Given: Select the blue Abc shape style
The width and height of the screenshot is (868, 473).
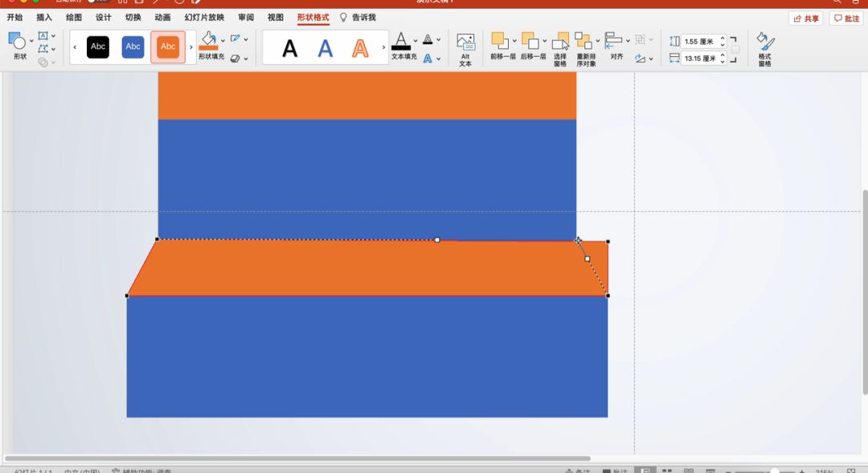Looking at the screenshot, I should [x=133, y=47].
